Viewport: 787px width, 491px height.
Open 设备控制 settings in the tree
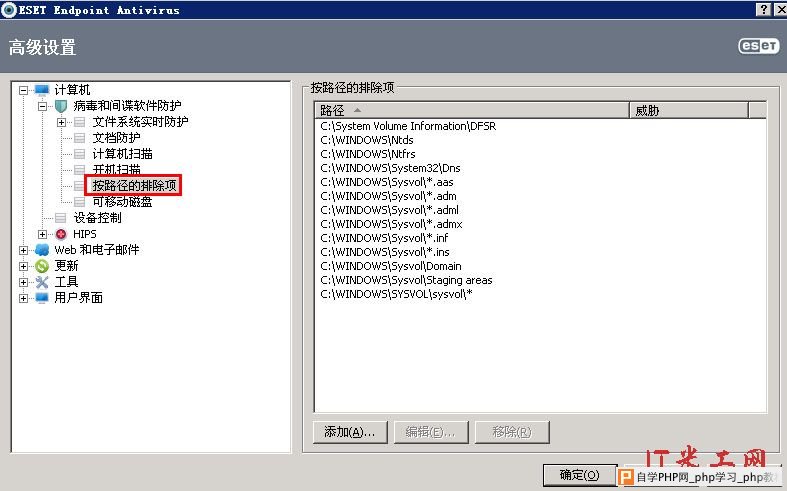97,218
